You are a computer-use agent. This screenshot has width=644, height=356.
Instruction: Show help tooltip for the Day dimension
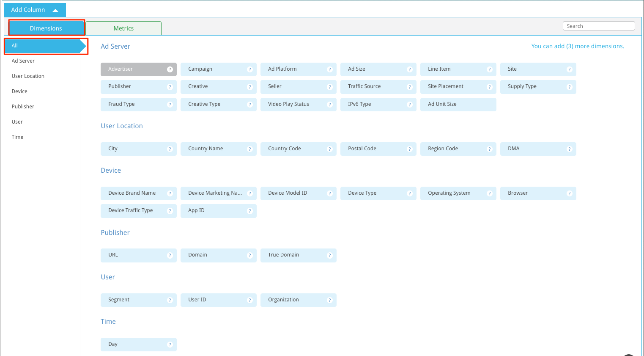click(170, 345)
